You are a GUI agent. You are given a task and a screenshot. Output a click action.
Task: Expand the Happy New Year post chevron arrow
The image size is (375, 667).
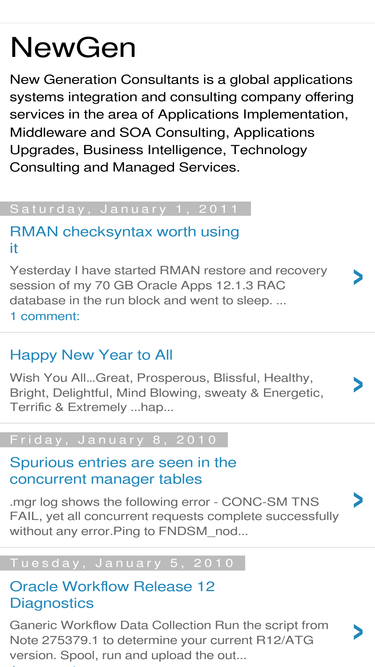358,384
